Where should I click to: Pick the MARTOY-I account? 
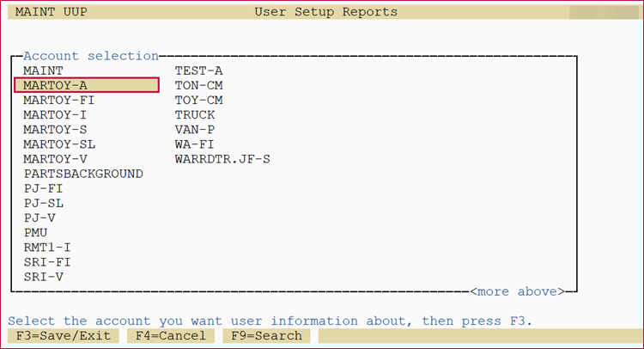55,114
